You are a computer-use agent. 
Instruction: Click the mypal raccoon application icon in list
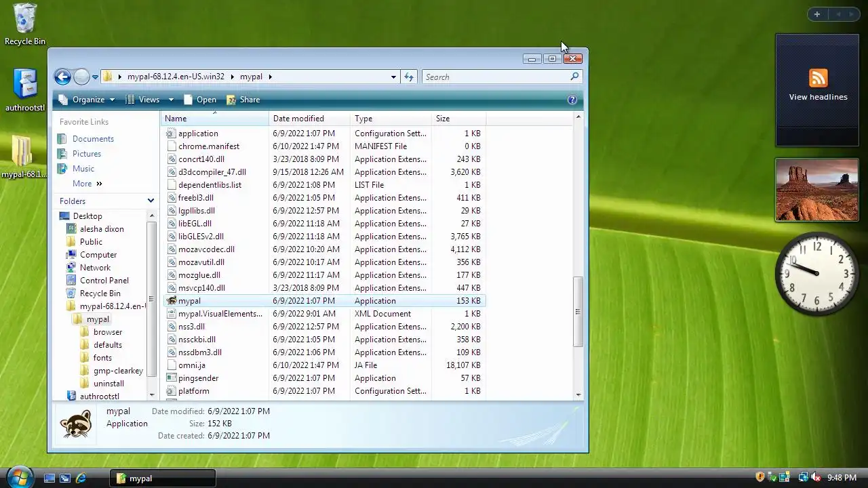[172, 301]
